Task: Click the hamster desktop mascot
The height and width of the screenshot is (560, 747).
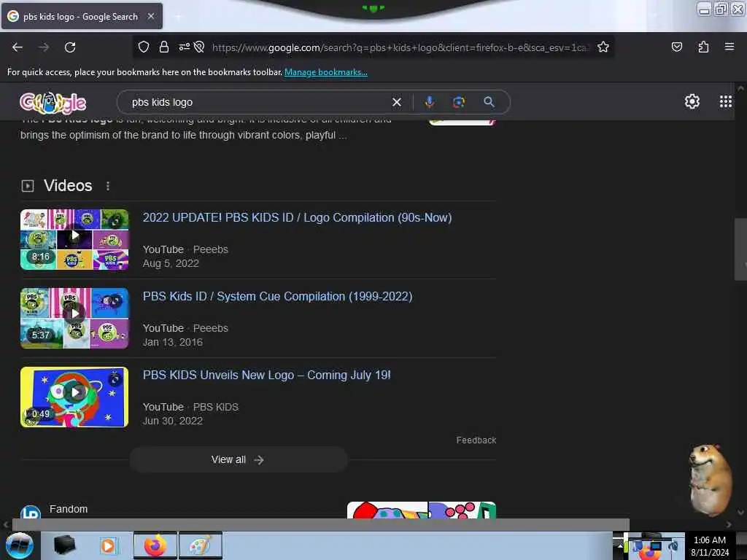Action: click(x=711, y=480)
